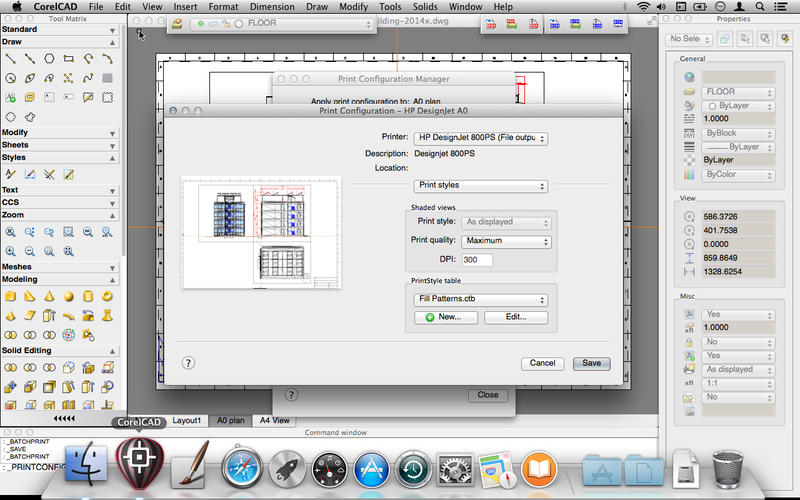Image resolution: width=800 pixels, height=500 pixels.
Task: Open the Printer dropdown HP DesignJet 800PS
Action: click(x=480, y=138)
